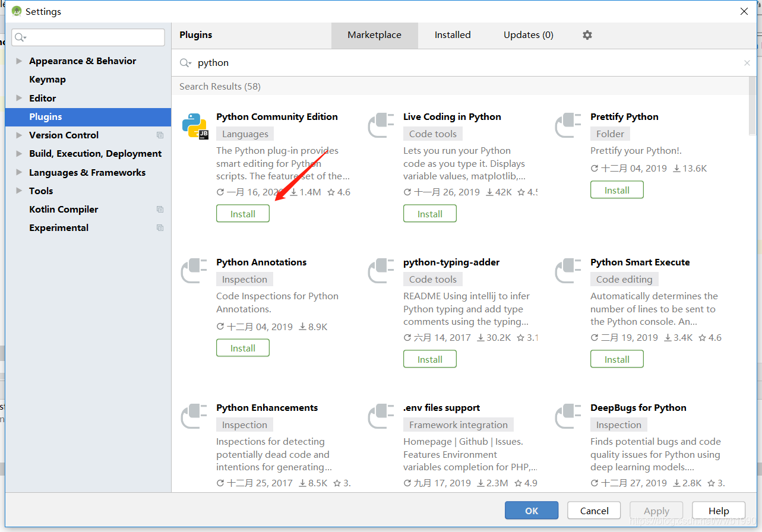
Task: Click the Languages tag under Python Community Edition
Action: [x=245, y=134]
